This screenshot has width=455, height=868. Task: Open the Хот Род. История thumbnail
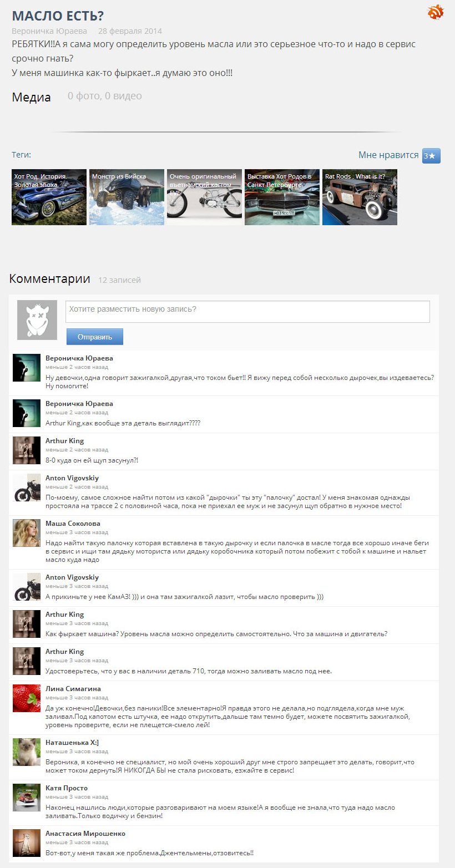49,197
